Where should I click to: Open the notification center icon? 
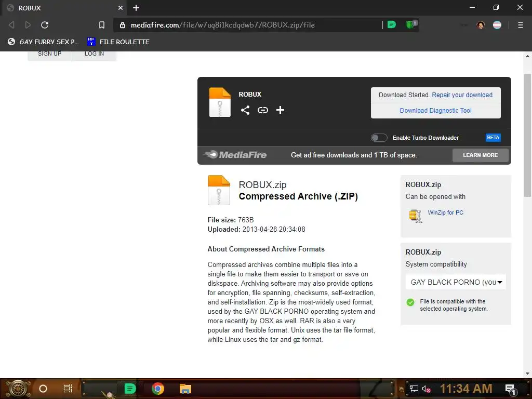(511, 390)
